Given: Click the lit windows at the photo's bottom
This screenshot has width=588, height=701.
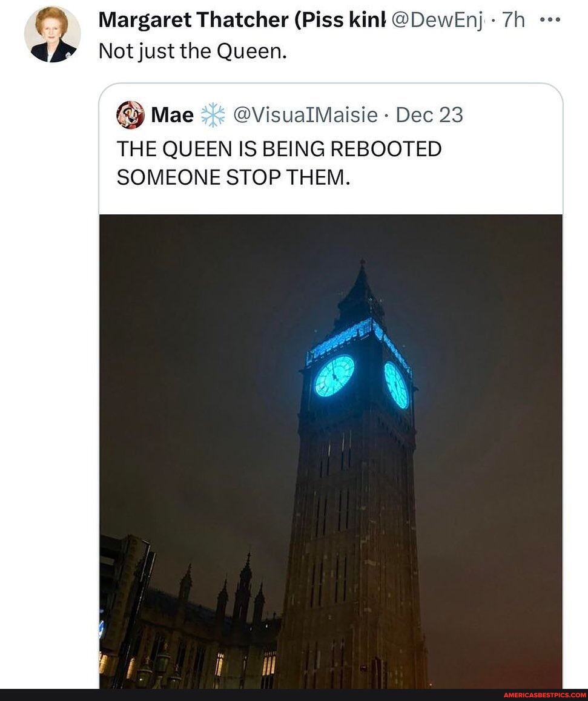Looking at the screenshot, I should 269,664.
